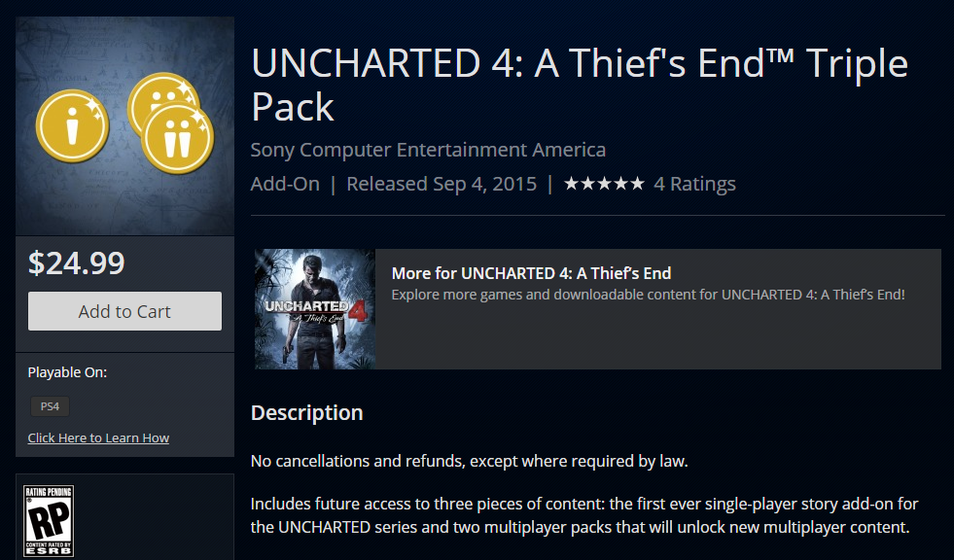This screenshot has height=560, width=954.
Task: Open Sony Computer Entertainment America publisher link
Action: click(x=428, y=150)
